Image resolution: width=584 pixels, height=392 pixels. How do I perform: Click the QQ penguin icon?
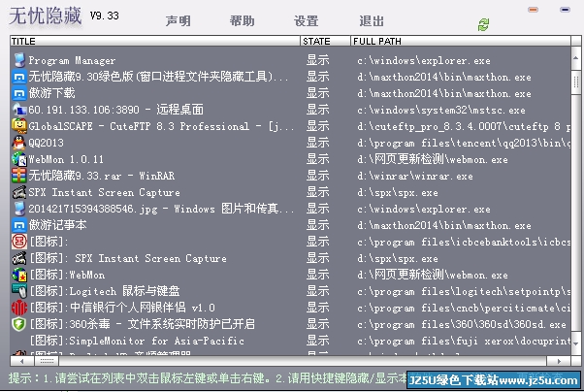19,143
